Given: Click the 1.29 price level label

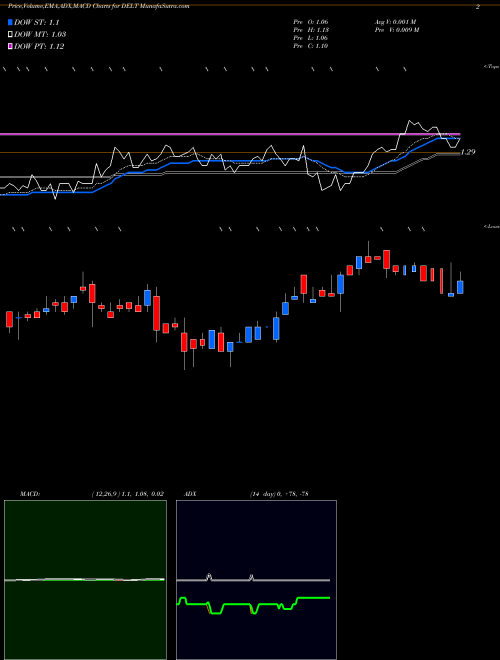Looking at the screenshot, I should [468, 152].
